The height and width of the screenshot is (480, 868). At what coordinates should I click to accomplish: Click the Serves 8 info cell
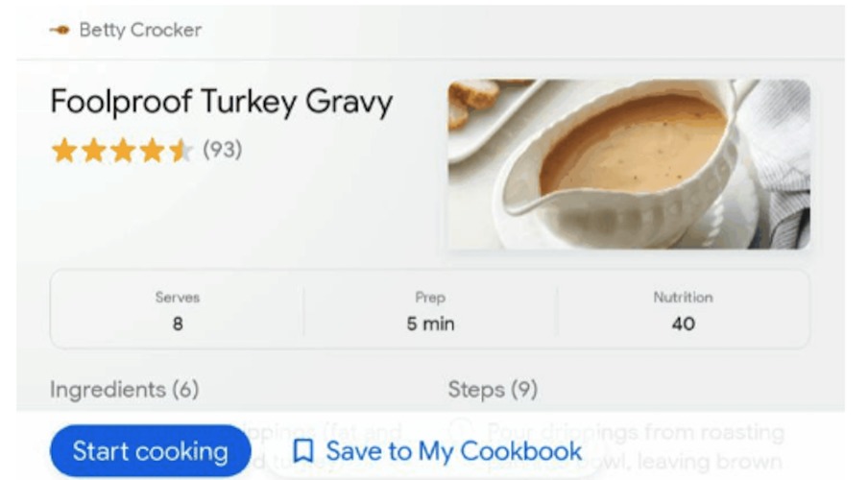pos(178,311)
